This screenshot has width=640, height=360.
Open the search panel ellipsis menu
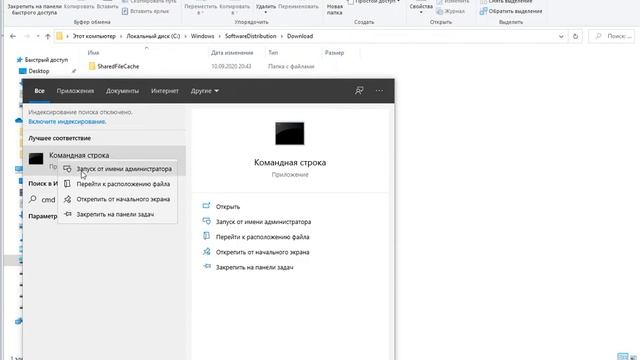coord(379,91)
